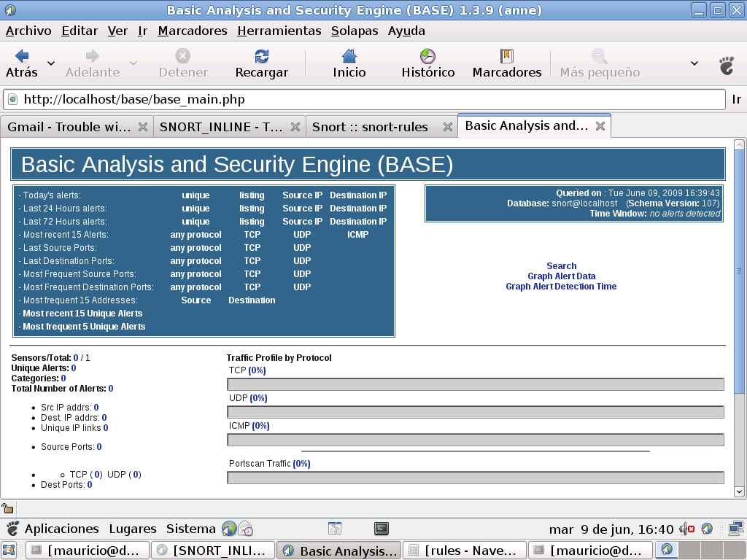
Task: Expand the toolbar overflow chevron
Action: 694,63
